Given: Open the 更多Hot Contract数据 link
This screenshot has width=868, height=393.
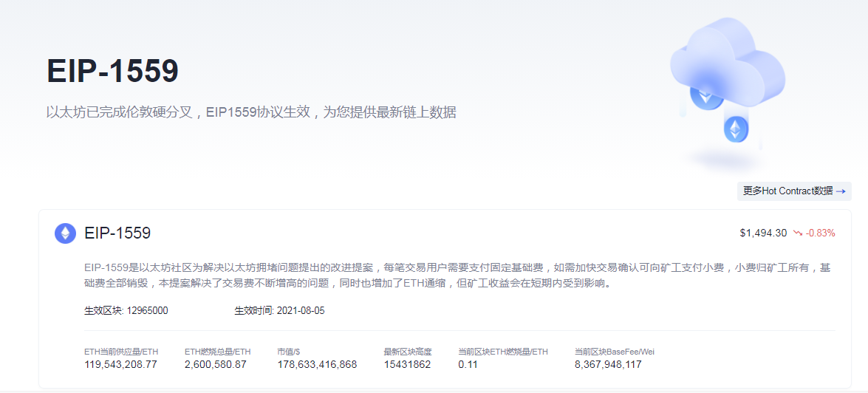Looking at the screenshot, I should pyautogui.click(x=794, y=191).
